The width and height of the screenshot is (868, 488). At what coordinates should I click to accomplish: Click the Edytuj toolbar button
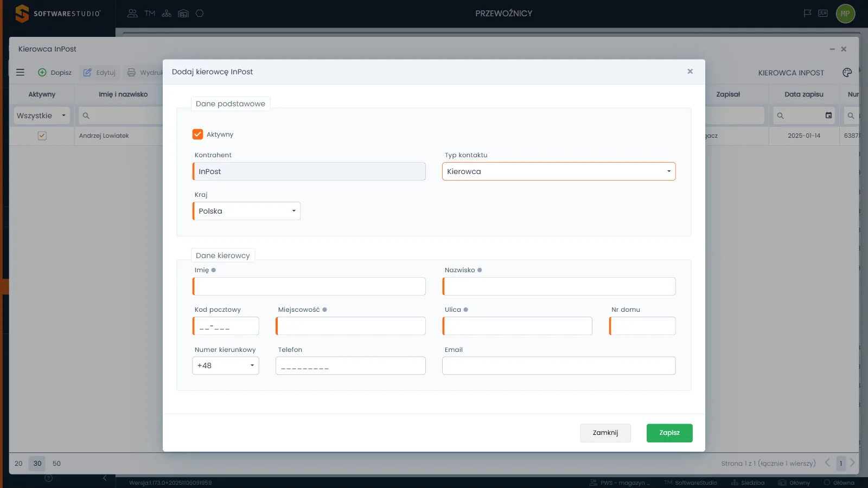pos(99,73)
